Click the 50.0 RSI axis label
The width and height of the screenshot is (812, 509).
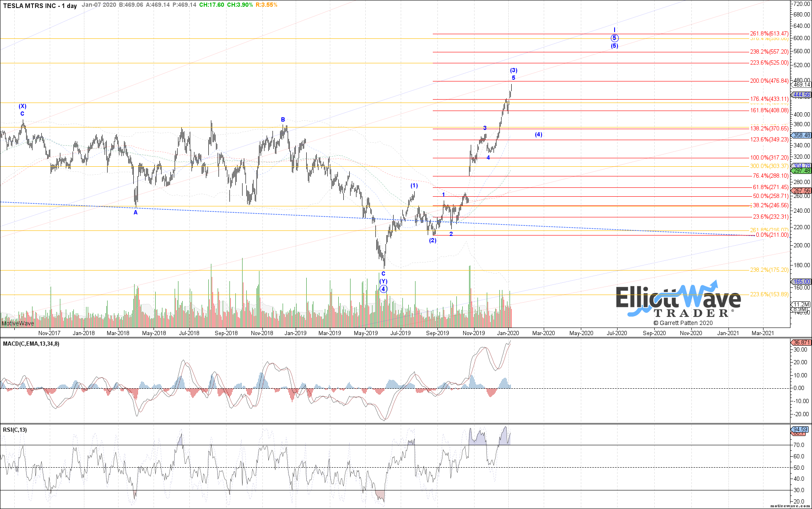798,468
